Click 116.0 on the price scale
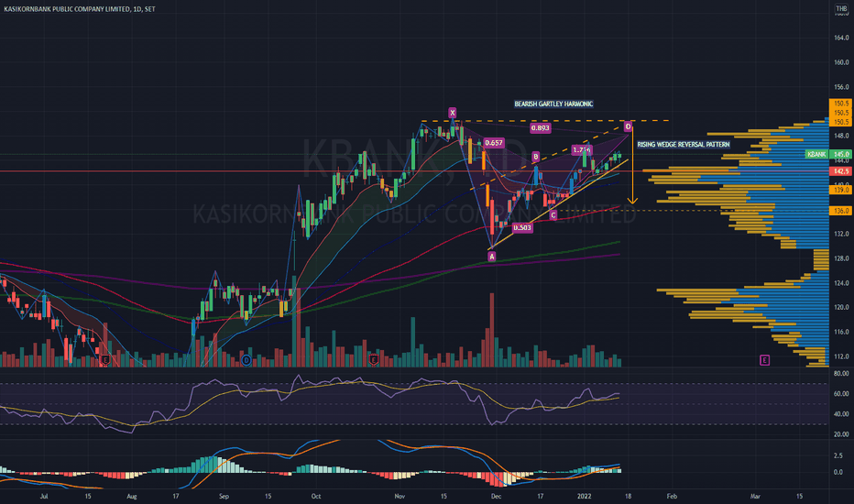 pyautogui.click(x=841, y=332)
